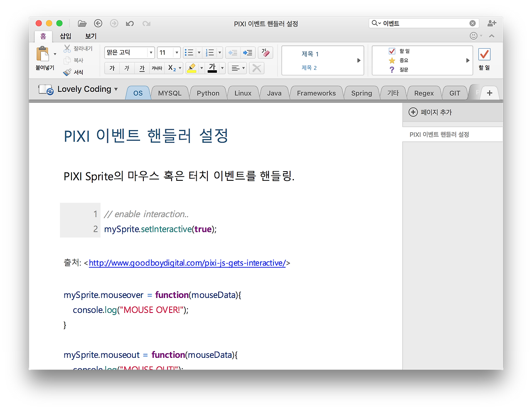Toggle bold with the 가 button
532x411 pixels.
click(x=111, y=68)
